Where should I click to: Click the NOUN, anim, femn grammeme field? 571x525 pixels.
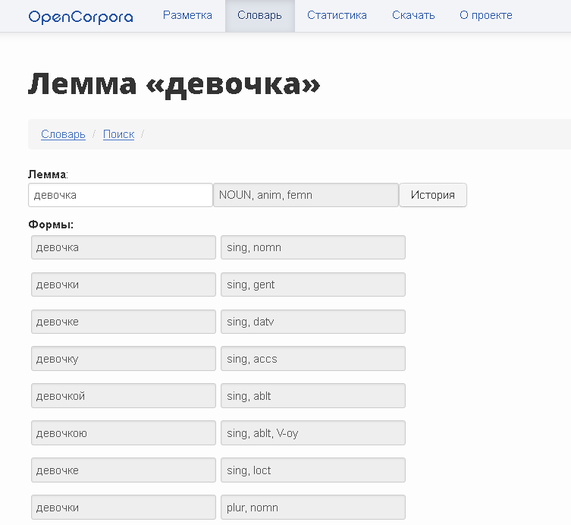(306, 195)
